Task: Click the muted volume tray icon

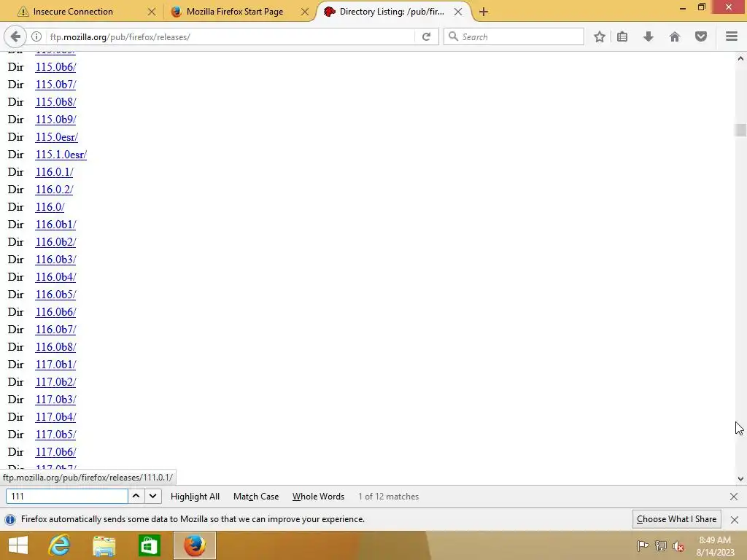Action: pyautogui.click(x=678, y=545)
